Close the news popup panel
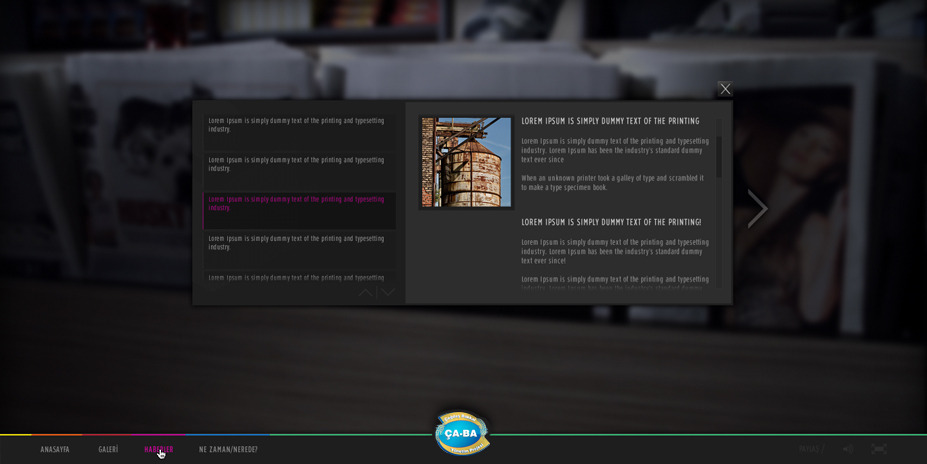The width and height of the screenshot is (927, 464). pos(725,89)
